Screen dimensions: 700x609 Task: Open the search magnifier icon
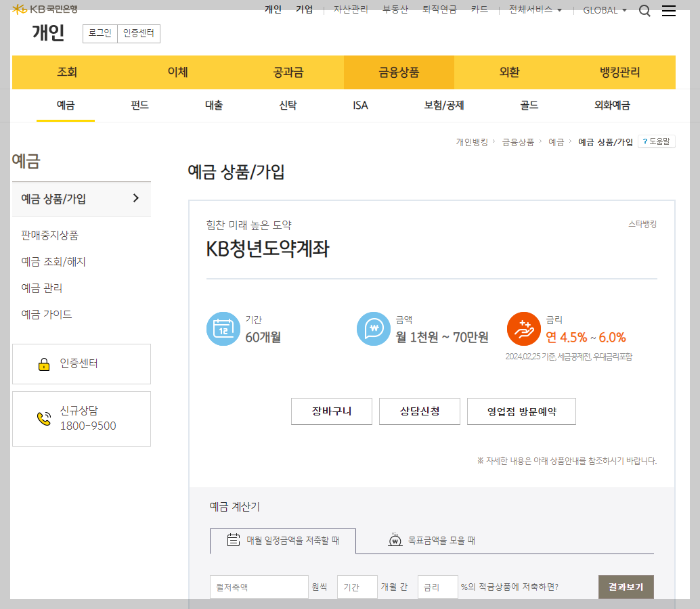tap(644, 10)
